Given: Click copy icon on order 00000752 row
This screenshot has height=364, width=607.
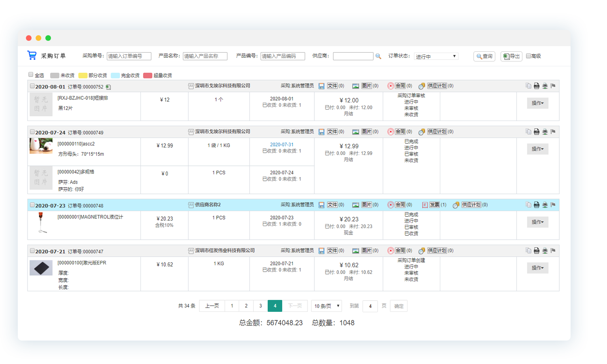Looking at the screenshot, I should coord(528,86).
